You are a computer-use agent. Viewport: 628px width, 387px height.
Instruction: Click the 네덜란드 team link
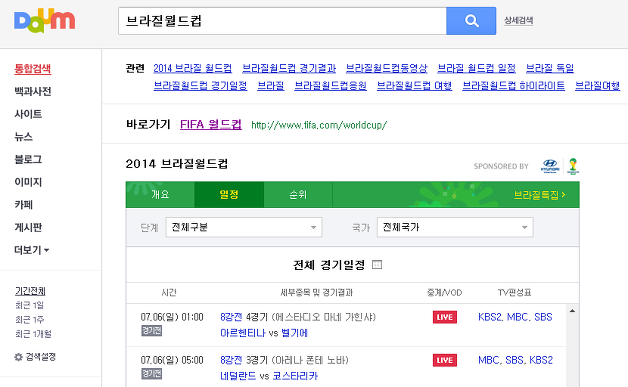pyautogui.click(x=238, y=376)
